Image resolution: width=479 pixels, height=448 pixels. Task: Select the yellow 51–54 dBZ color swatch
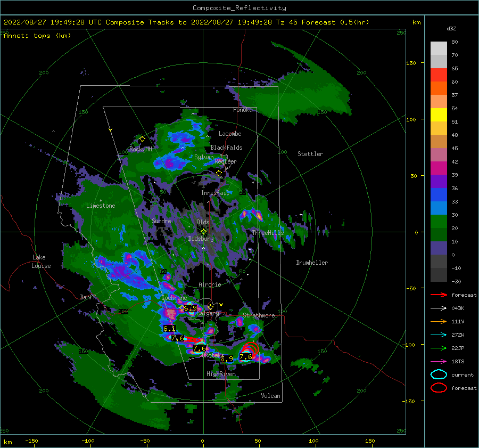coord(439,115)
